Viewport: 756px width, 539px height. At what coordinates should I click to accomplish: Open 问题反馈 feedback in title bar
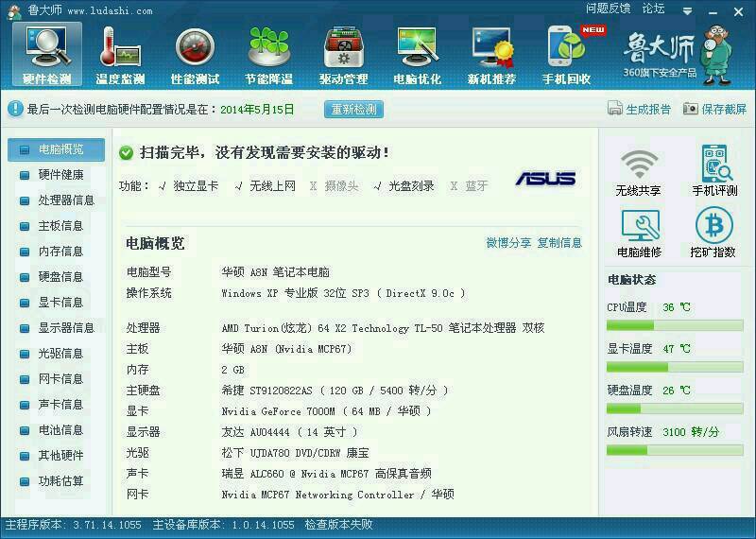[x=608, y=9]
